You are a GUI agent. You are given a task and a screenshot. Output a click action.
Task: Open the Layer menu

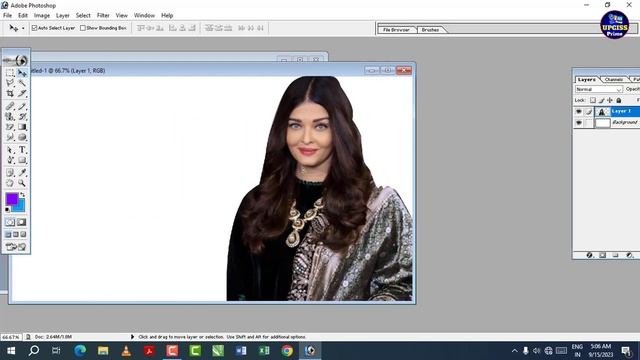tap(62, 16)
